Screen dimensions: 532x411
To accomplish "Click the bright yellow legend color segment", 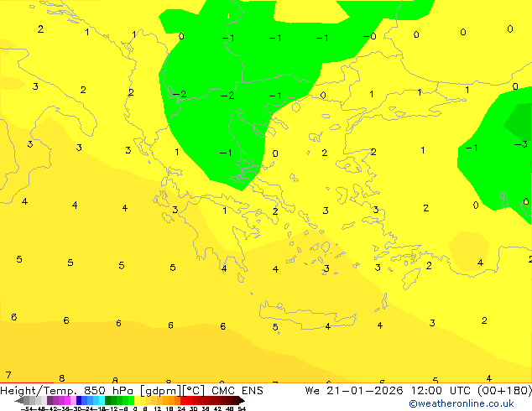I will 137,400.
